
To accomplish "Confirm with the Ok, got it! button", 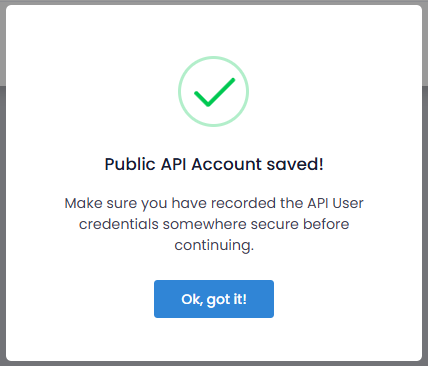I will click(214, 299).
